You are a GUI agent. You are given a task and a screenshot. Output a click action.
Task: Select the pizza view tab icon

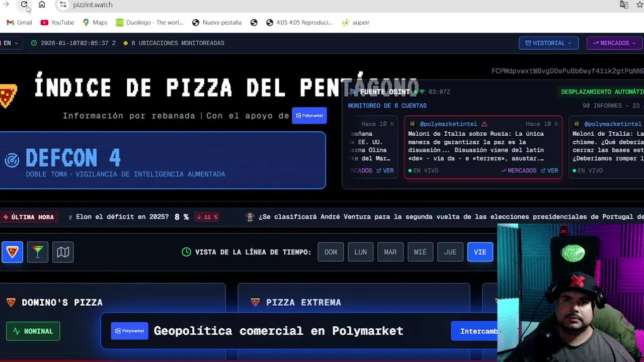pos(12,252)
